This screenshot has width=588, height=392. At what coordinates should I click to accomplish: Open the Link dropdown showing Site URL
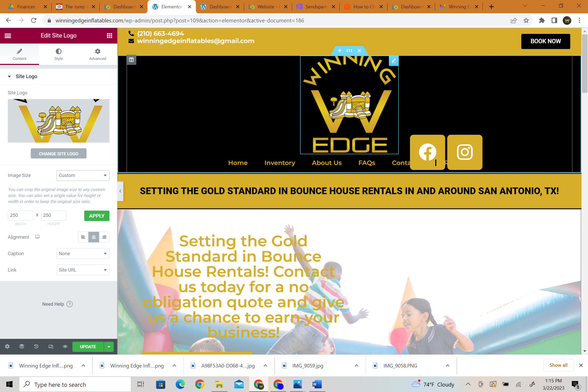pos(83,270)
